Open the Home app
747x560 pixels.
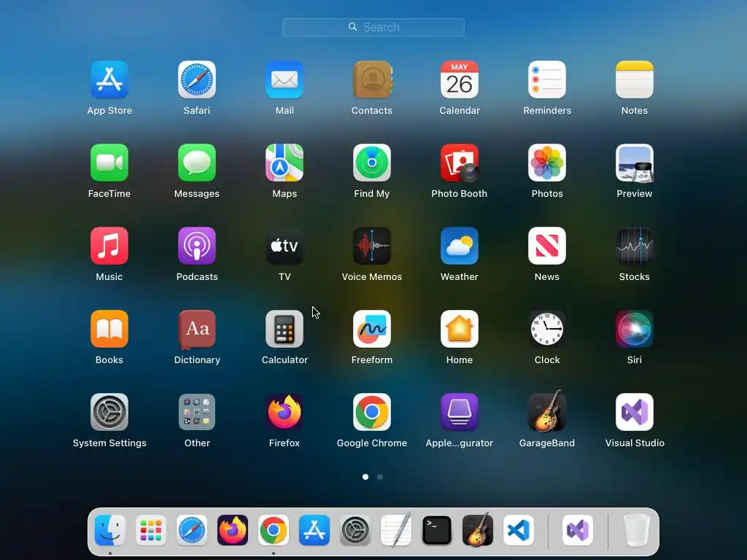(460, 329)
